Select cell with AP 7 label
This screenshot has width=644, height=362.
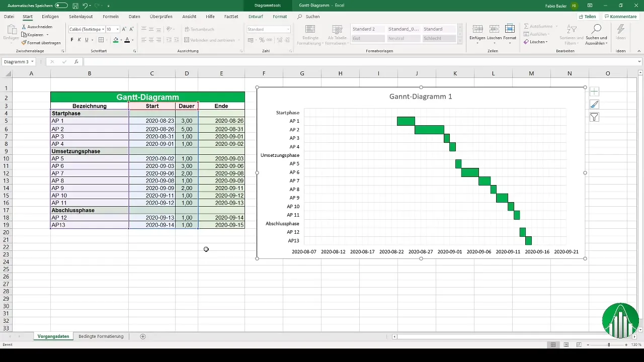pyautogui.click(x=90, y=173)
